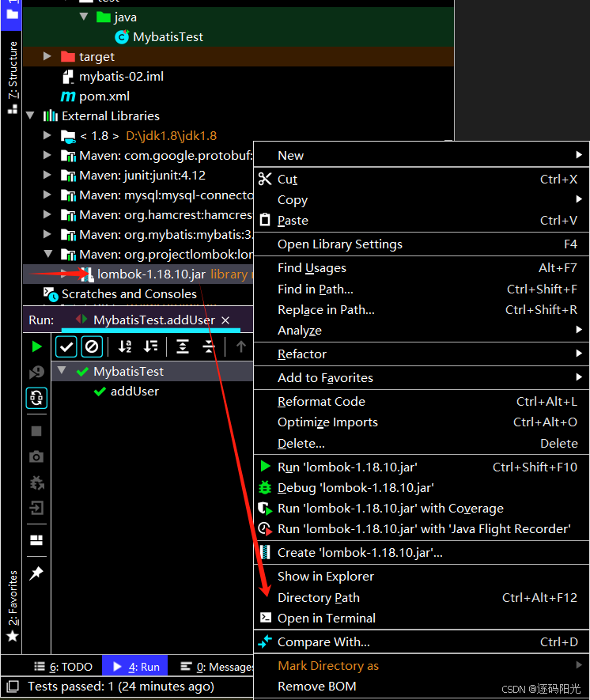
Task: Toggle auto-test rerun button
Action: coord(36,398)
